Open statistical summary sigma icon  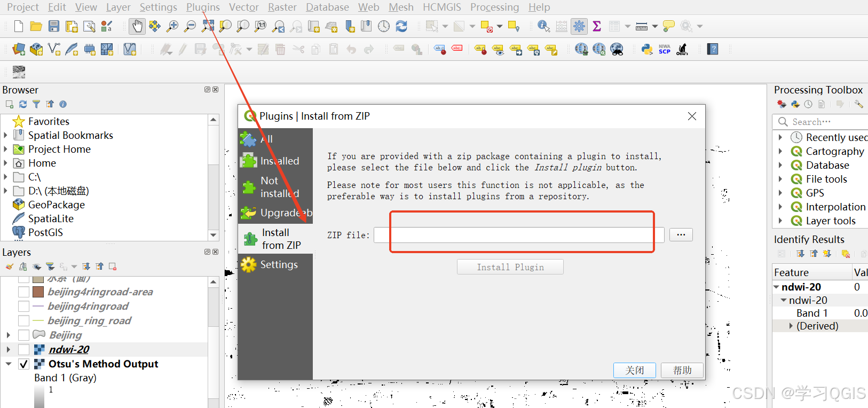click(x=597, y=26)
